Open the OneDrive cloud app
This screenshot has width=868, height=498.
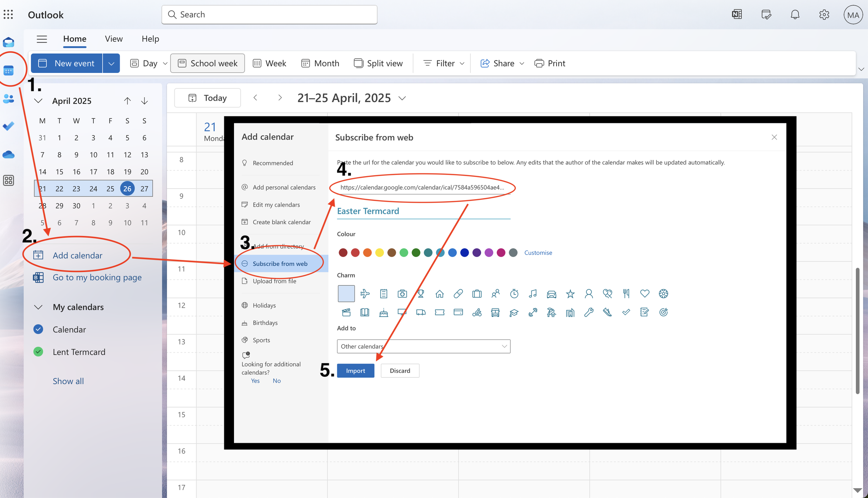[x=8, y=154]
